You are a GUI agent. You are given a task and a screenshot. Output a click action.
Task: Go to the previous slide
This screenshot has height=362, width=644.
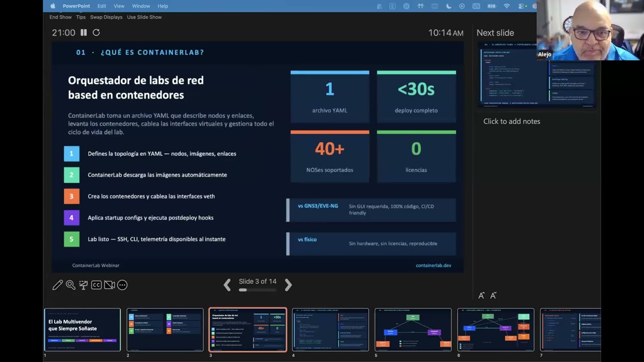click(227, 285)
